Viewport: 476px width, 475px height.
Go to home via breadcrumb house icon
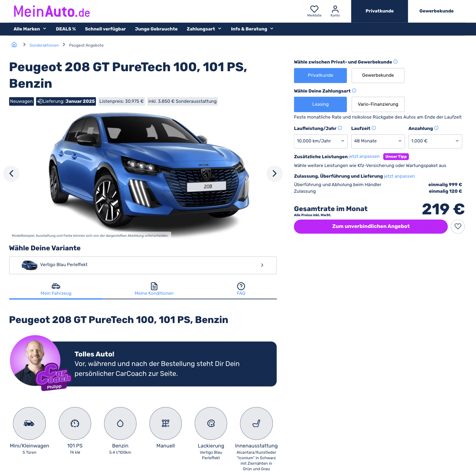coord(14,44)
